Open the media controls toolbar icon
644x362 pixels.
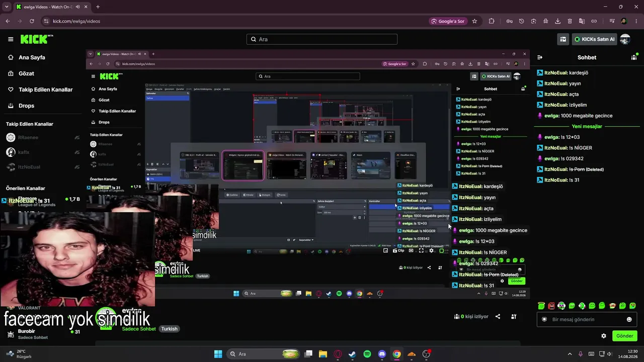[612, 21]
